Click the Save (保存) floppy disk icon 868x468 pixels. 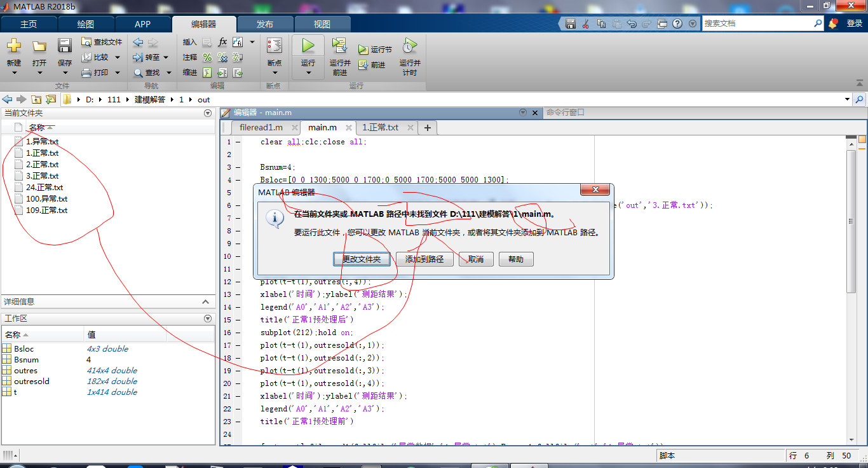(x=65, y=46)
